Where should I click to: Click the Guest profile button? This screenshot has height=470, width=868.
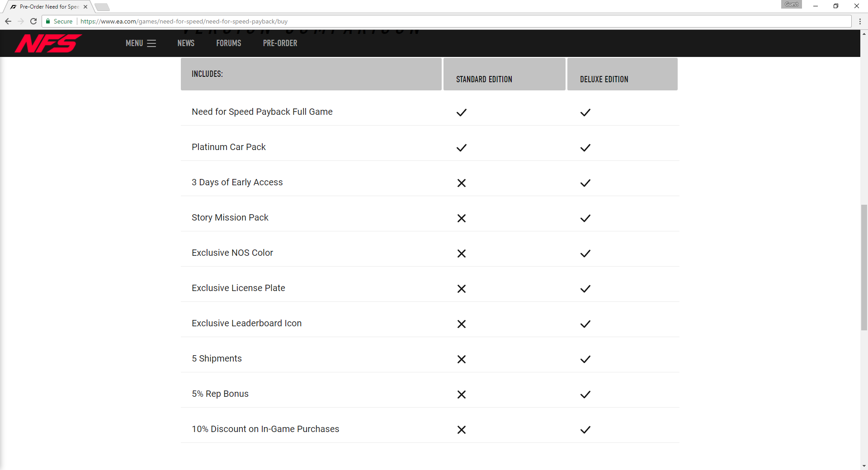(x=791, y=4)
